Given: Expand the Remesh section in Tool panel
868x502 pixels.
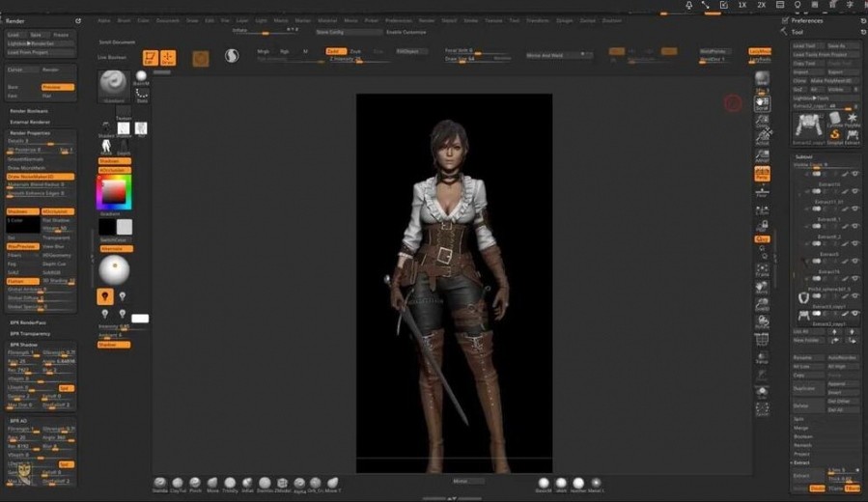Looking at the screenshot, I should [x=802, y=445].
